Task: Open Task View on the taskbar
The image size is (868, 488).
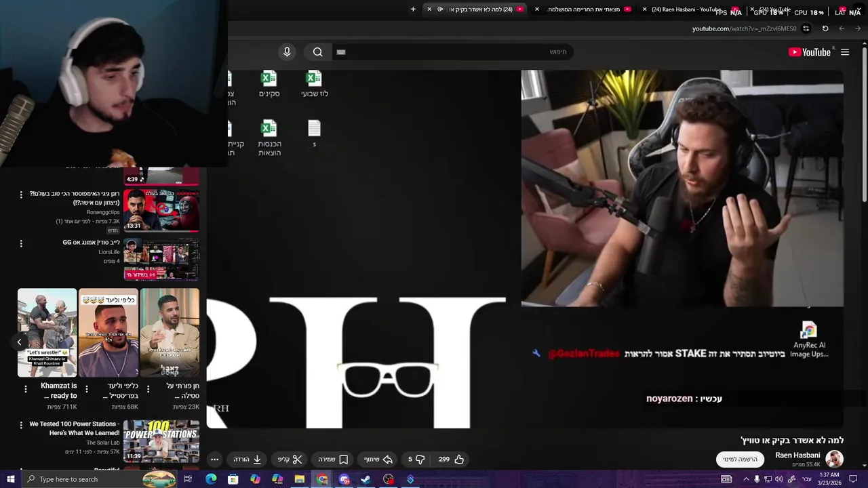Action: coord(188,479)
